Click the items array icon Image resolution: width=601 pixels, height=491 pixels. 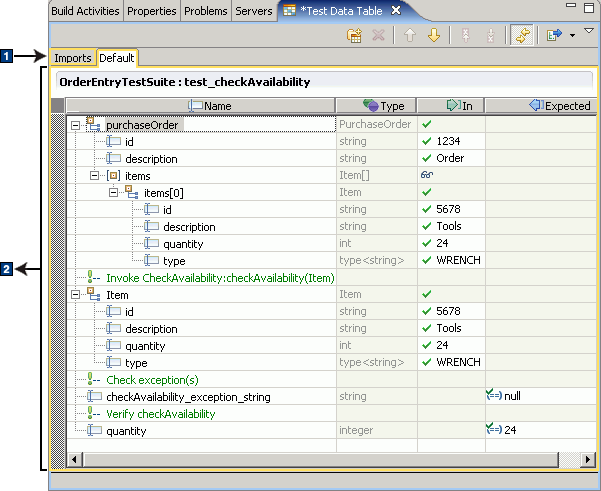click(x=113, y=176)
